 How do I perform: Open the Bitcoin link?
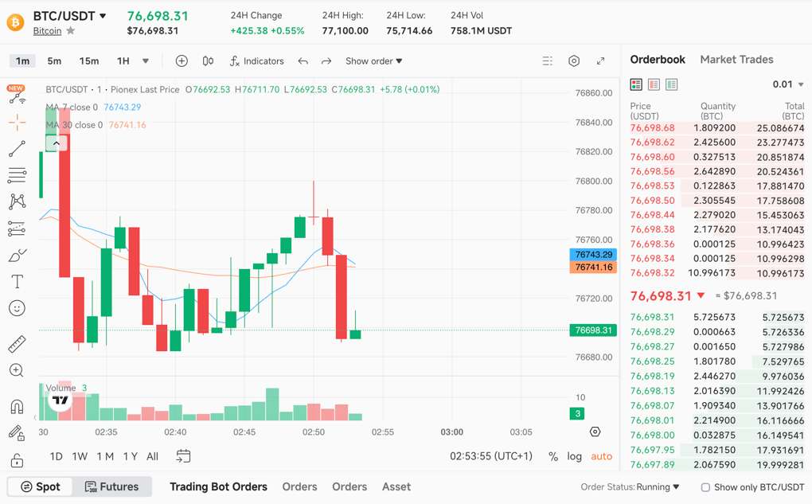coord(47,31)
